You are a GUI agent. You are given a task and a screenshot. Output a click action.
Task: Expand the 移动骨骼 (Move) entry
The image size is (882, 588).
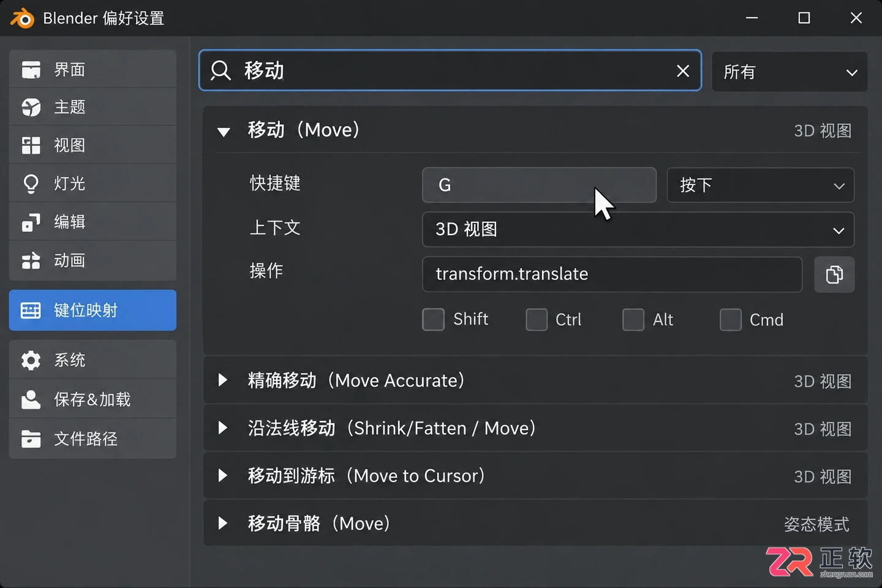click(223, 524)
